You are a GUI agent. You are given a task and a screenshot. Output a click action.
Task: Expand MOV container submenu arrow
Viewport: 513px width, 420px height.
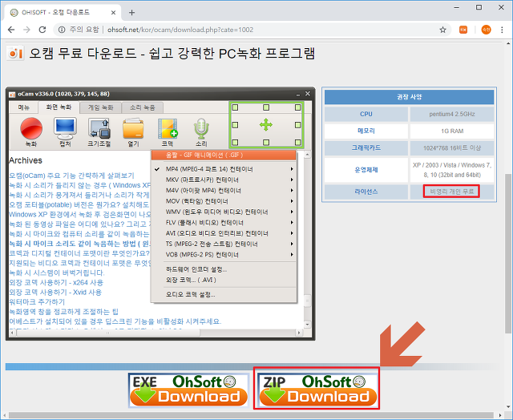point(292,201)
